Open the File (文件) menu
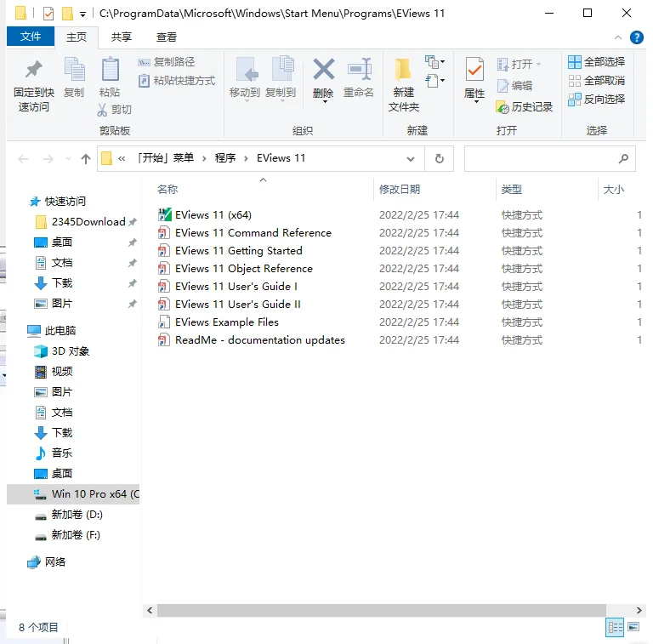Screen dimensions: 653x644 point(31,37)
